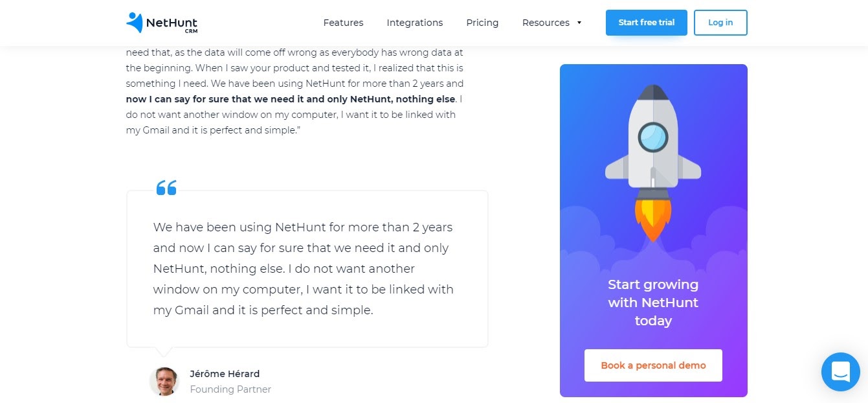
Task: Click the blue quotation mark icon
Action: (x=166, y=188)
